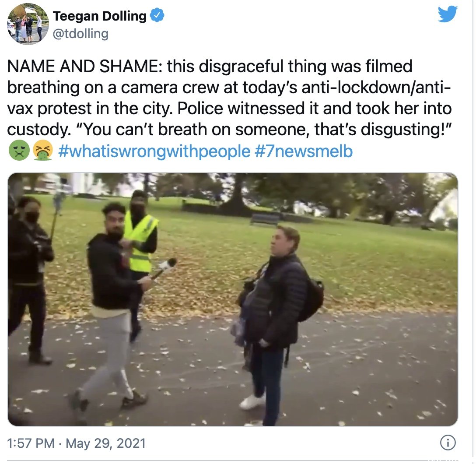The width and height of the screenshot is (476, 464).
Task: Click the blue verified badge
Action: (x=157, y=15)
